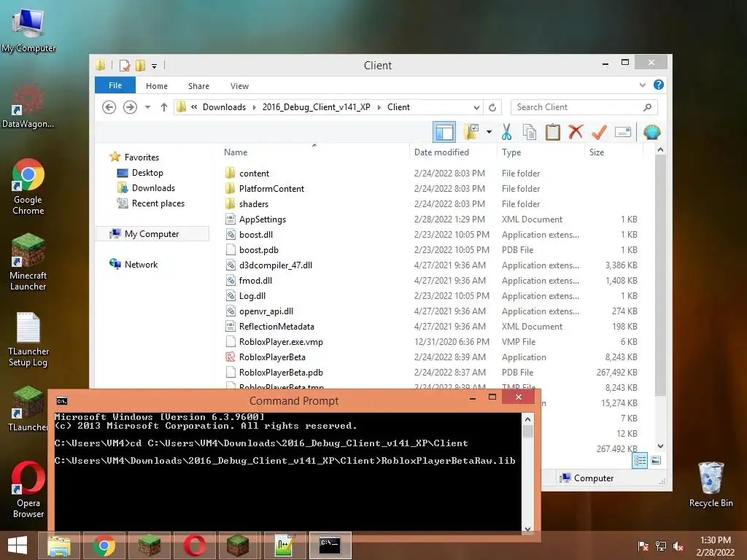Expand the ribbon with the chevron
The width and height of the screenshot is (747, 560).
coord(642,85)
